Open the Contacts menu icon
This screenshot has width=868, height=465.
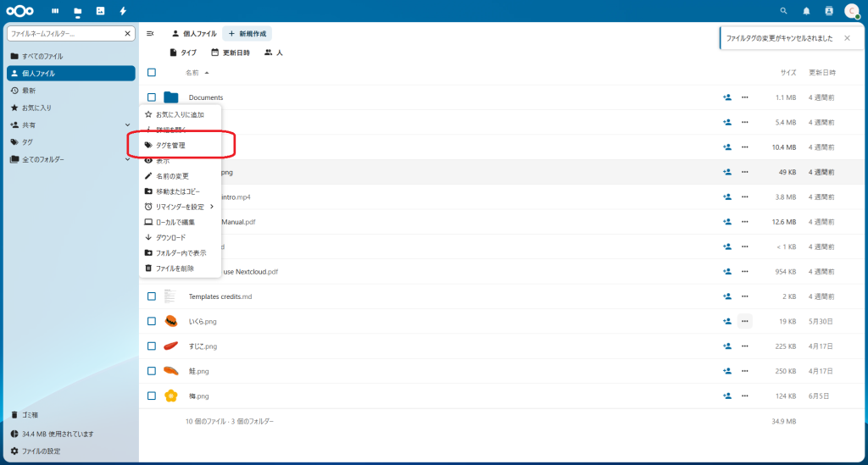click(x=828, y=11)
